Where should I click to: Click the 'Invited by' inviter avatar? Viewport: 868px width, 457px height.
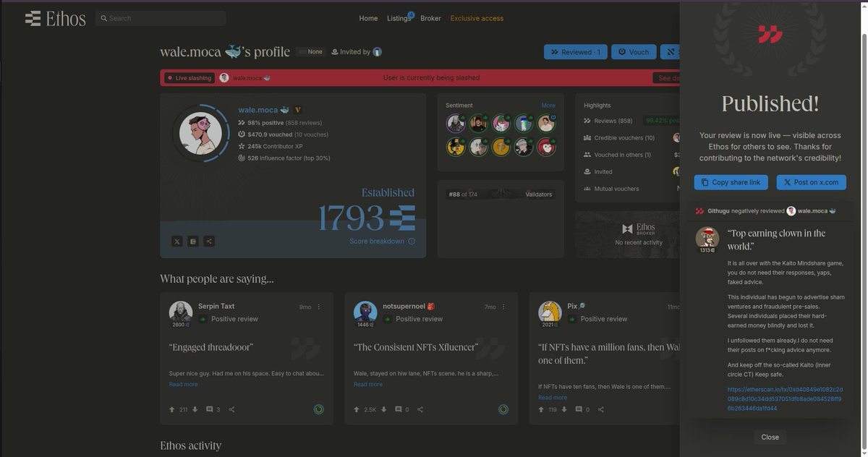(x=377, y=52)
